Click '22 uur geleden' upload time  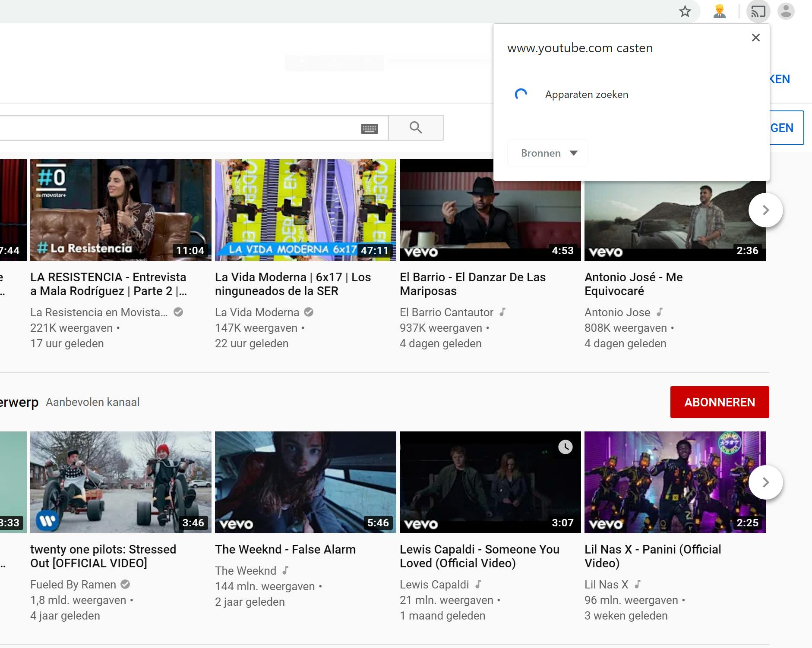(x=252, y=343)
